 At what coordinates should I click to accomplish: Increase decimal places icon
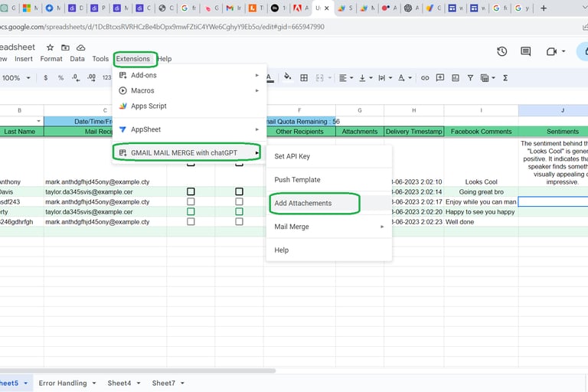click(x=92, y=78)
